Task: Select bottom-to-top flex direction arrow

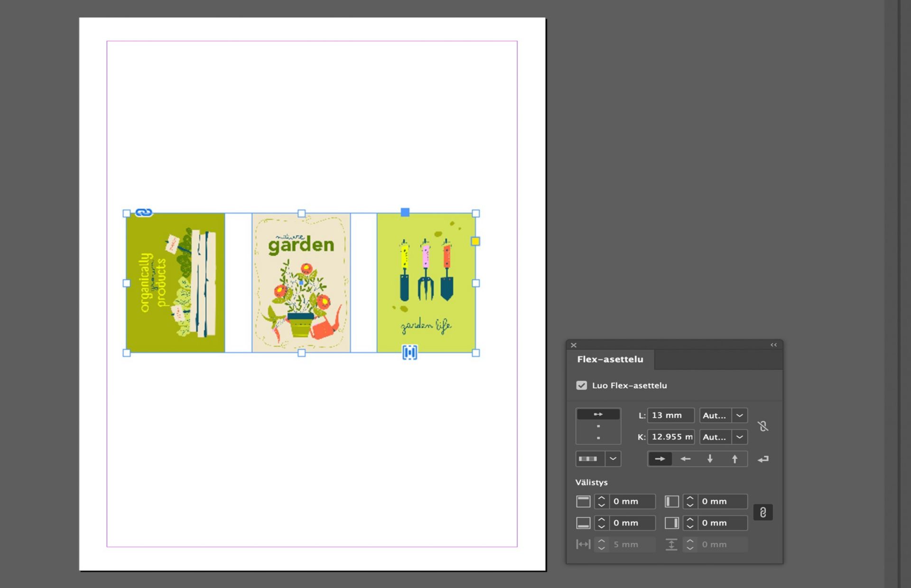Action: (x=734, y=459)
